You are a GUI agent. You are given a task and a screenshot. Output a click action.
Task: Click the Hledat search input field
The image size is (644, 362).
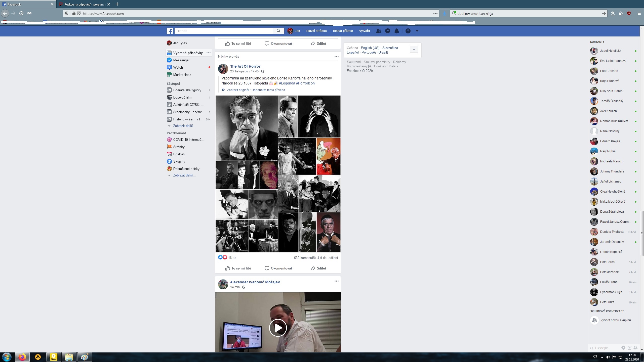click(x=223, y=31)
